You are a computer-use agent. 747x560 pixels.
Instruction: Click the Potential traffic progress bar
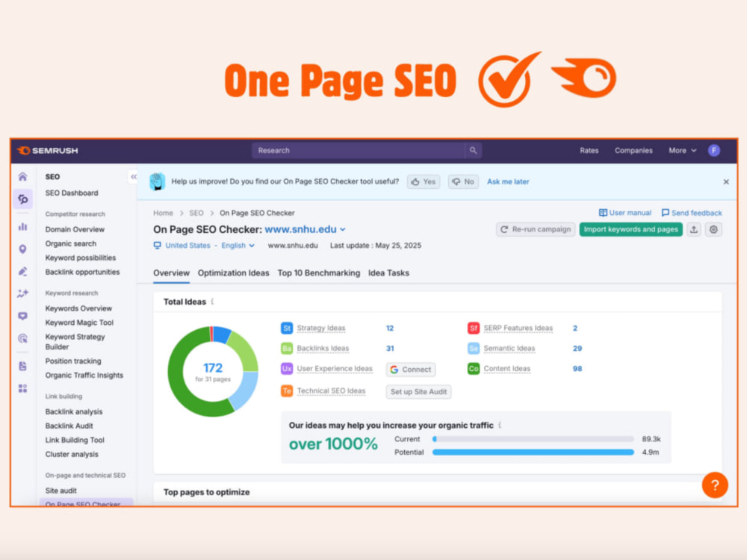tap(533, 452)
